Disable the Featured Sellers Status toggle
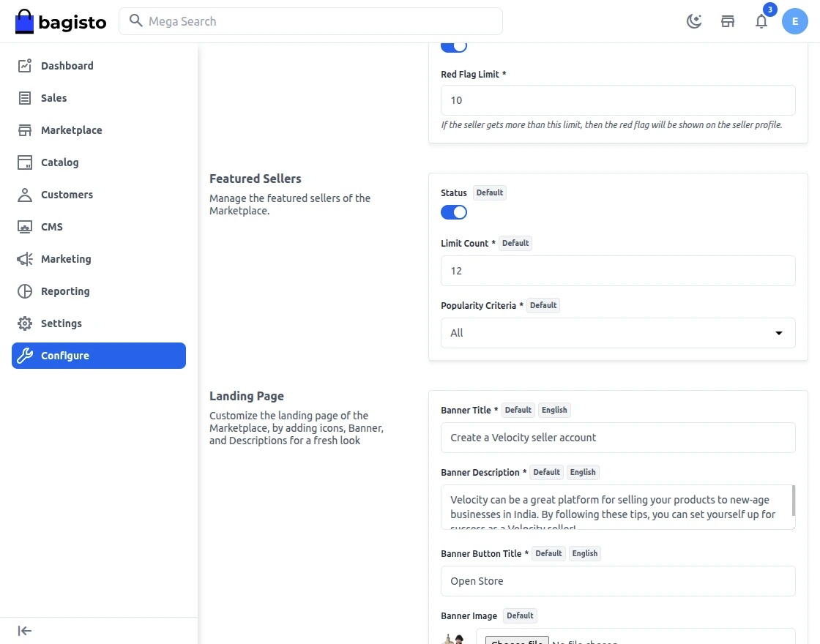The height and width of the screenshot is (644, 820). pyautogui.click(x=453, y=212)
